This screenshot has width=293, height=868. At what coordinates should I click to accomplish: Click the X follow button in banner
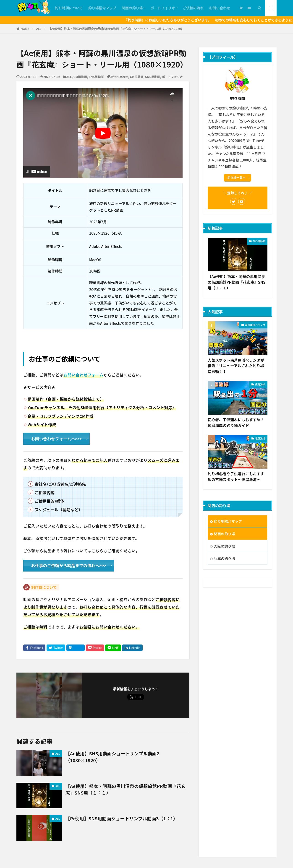point(136,697)
